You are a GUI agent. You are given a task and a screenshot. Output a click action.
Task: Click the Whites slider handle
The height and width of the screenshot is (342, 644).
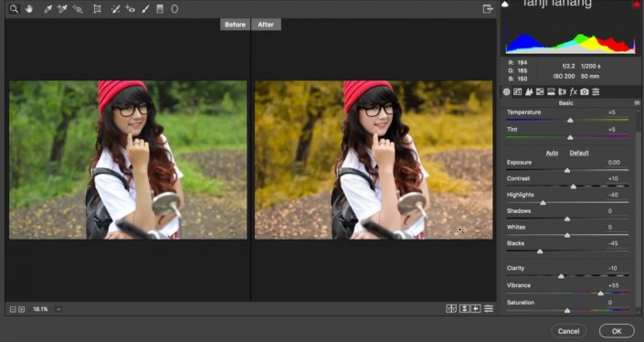567,235
